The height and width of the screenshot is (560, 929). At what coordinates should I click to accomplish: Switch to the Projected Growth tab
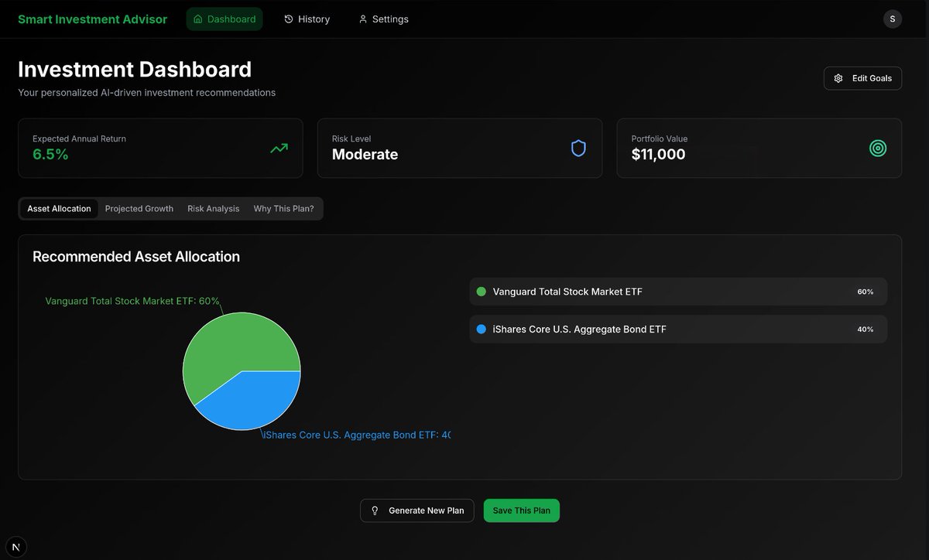click(x=139, y=209)
